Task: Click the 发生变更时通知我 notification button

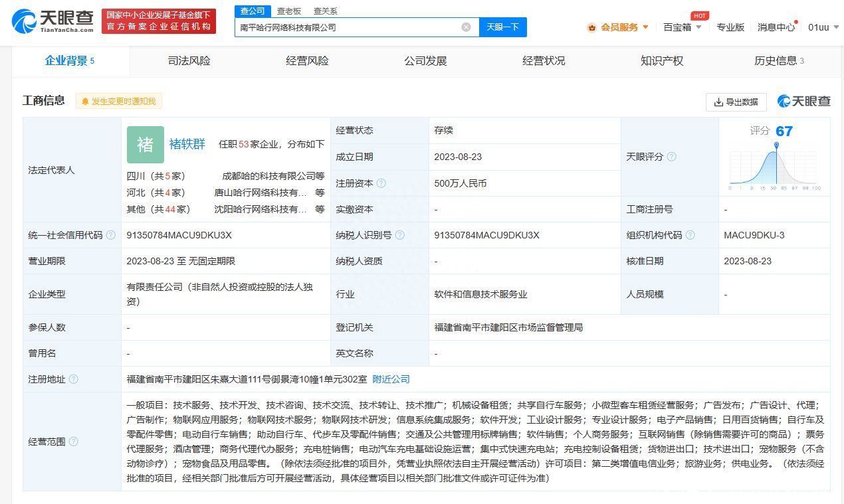Action: 118,101
